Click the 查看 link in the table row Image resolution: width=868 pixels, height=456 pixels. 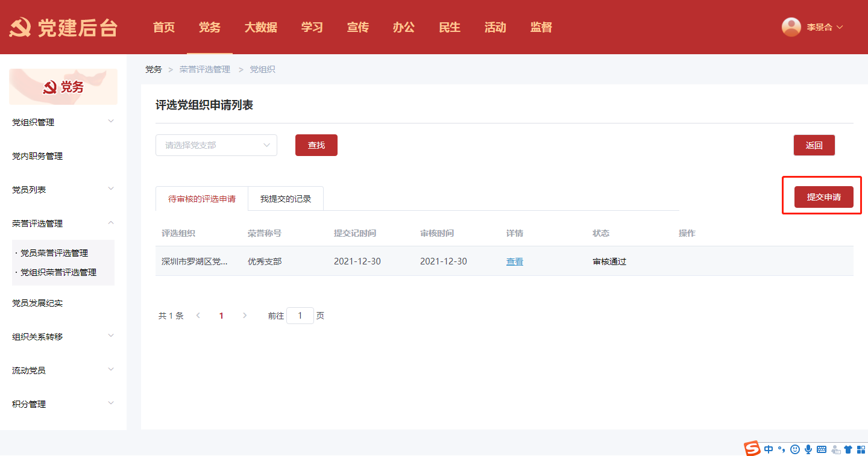click(x=514, y=261)
